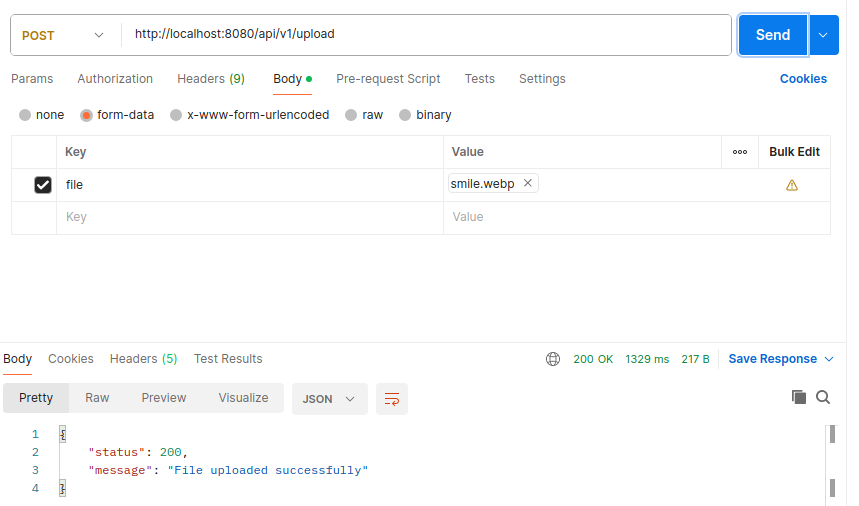
Task: Choose the x-www-form-urlencoded radio option
Action: click(x=176, y=115)
